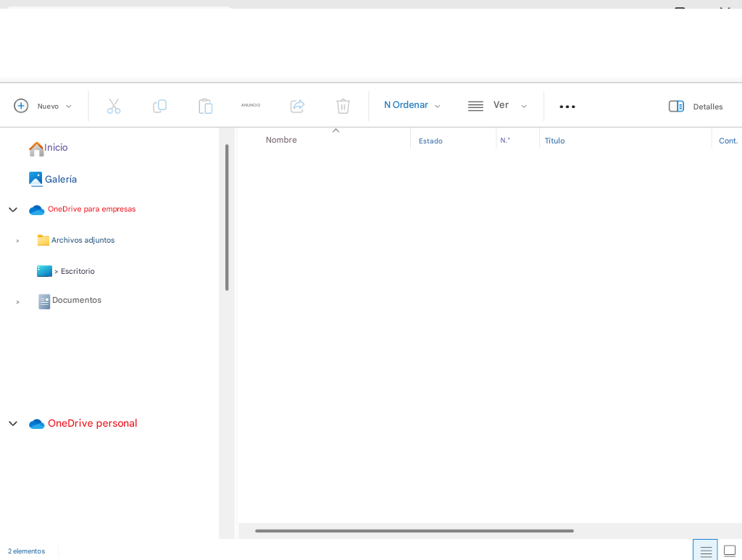Cut the selected items using scissors icon

coord(114,106)
